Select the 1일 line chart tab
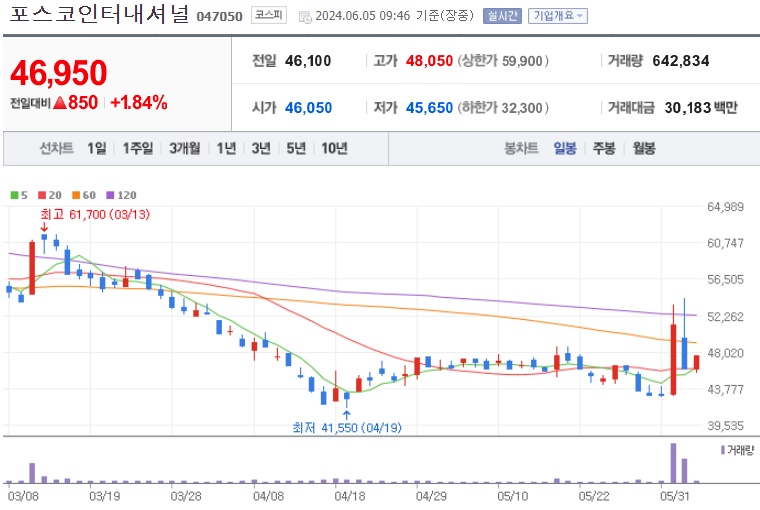The image size is (760, 510). (x=97, y=148)
